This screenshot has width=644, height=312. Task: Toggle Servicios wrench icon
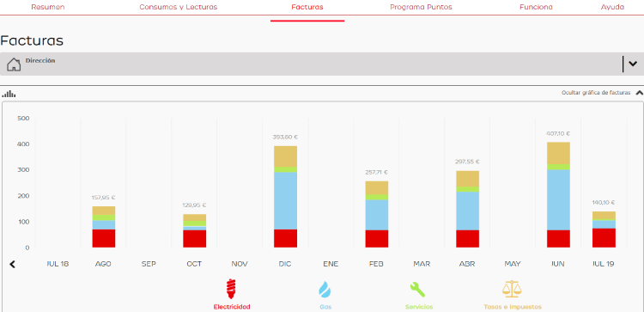[417, 290]
